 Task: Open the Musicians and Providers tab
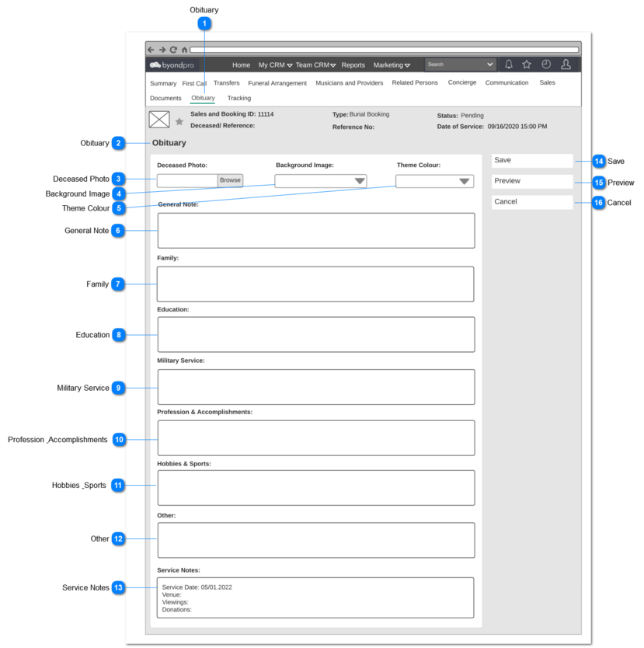350,83
